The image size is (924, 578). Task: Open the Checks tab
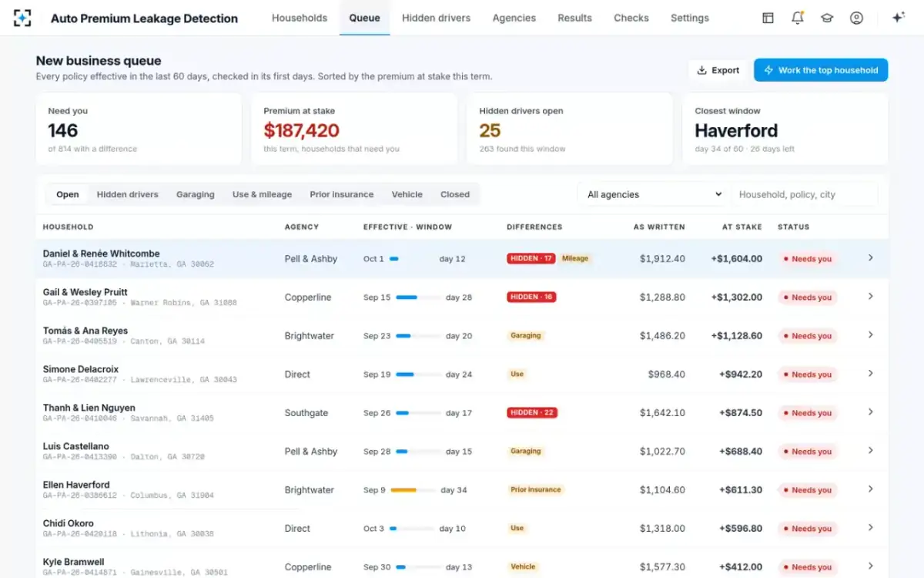[x=631, y=18]
